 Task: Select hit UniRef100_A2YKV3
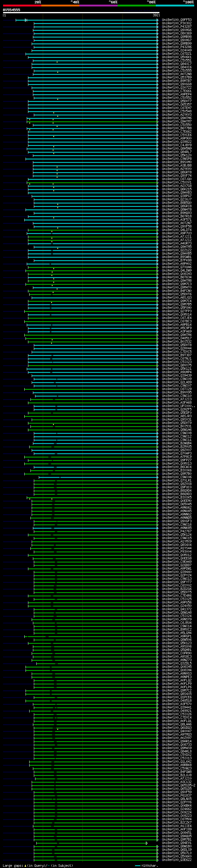pyautogui.click(x=177, y=115)
